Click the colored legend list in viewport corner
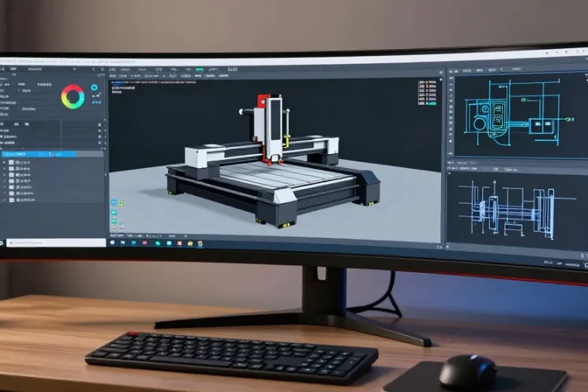Image resolution: width=588 pixels, height=392 pixels. (427, 93)
